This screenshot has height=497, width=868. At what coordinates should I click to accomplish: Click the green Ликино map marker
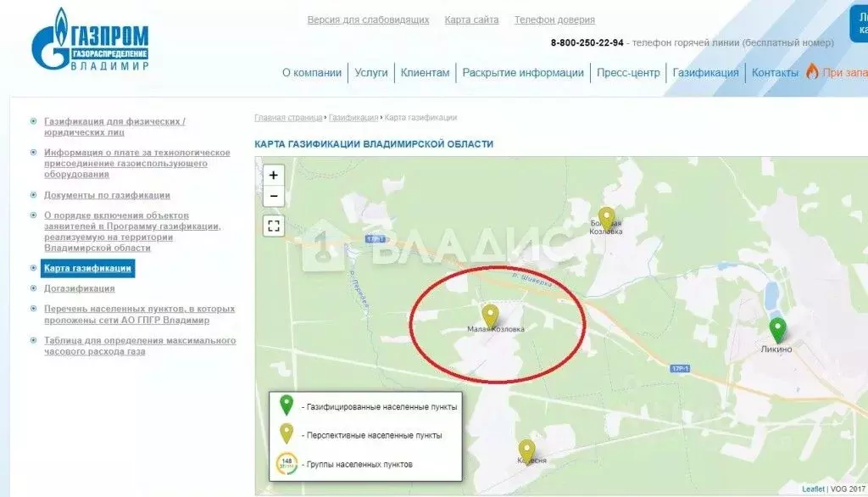tap(778, 330)
